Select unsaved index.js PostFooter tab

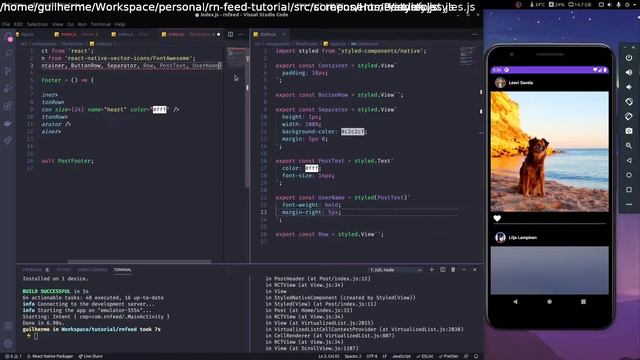(x=191, y=34)
